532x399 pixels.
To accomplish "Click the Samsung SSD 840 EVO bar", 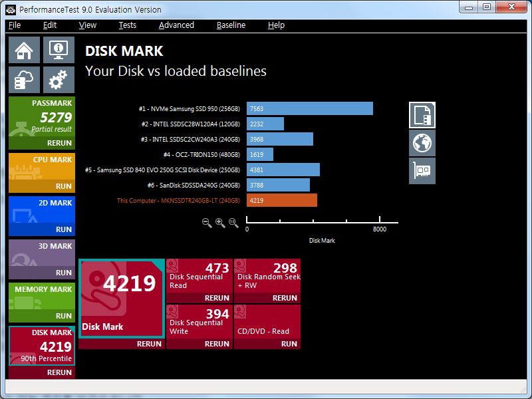I will (x=283, y=170).
